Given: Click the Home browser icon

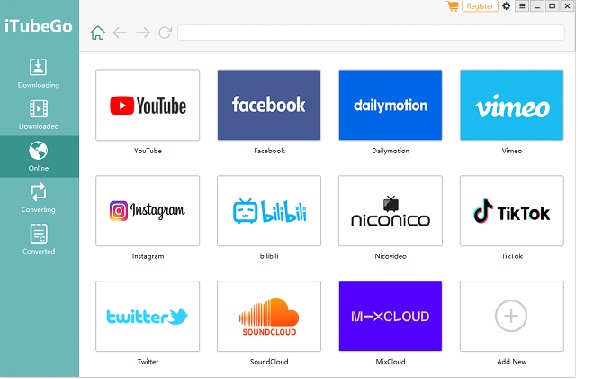Looking at the screenshot, I should [98, 33].
